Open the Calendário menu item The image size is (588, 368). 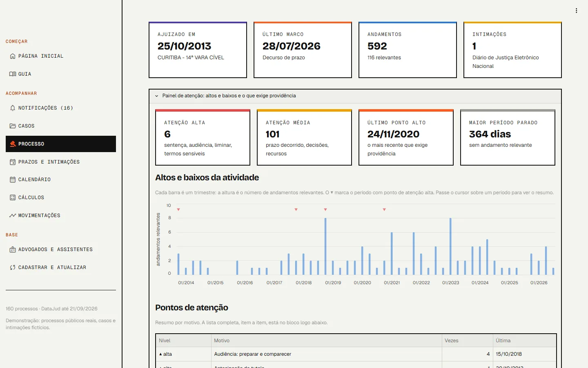coord(61,180)
